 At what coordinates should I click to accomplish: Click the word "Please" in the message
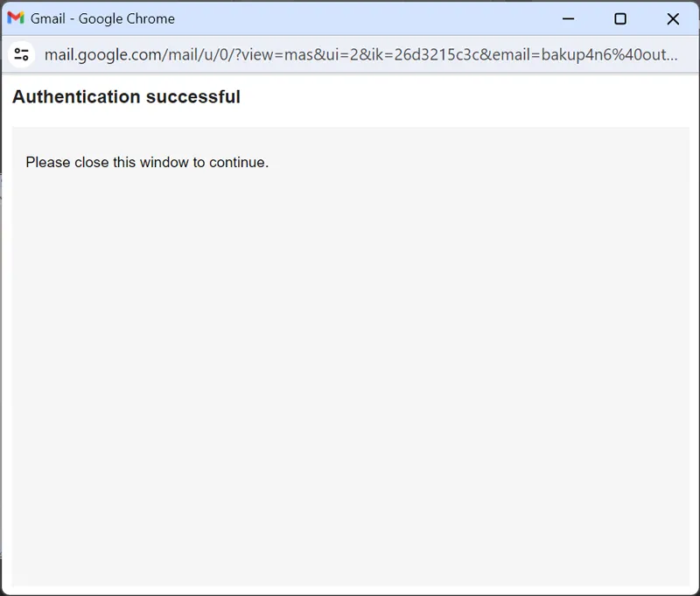click(48, 162)
